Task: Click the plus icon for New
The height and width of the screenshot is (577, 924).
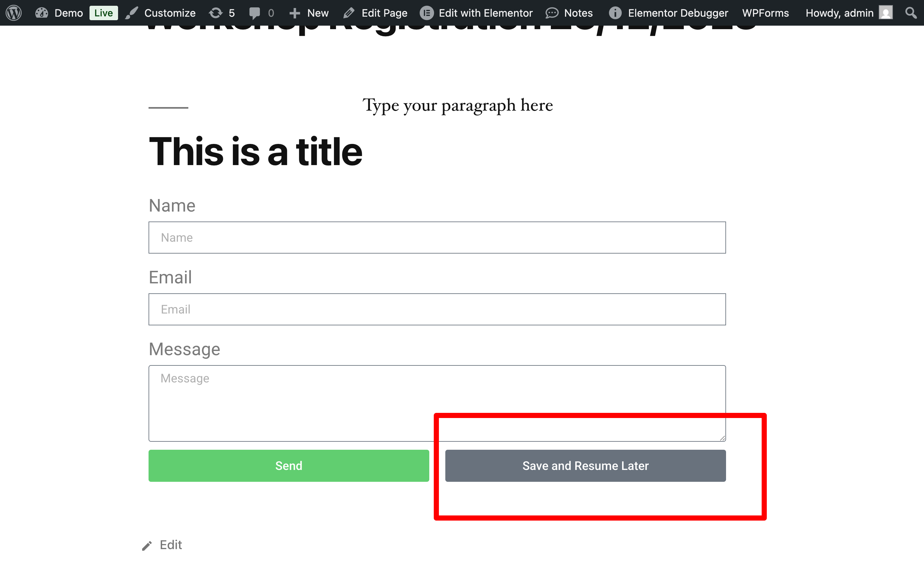Action: tap(295, 13)
